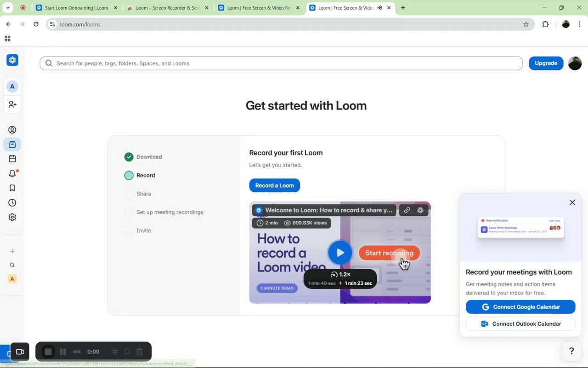588x368 pixels.
Task: Focus the Loom search field
Action: (281, 63)
